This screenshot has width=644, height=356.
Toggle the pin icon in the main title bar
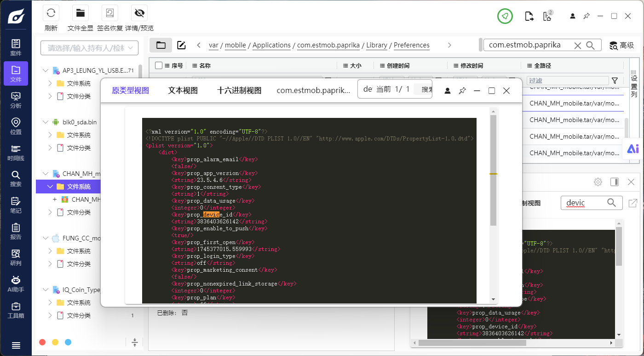[x=586, y=16]
